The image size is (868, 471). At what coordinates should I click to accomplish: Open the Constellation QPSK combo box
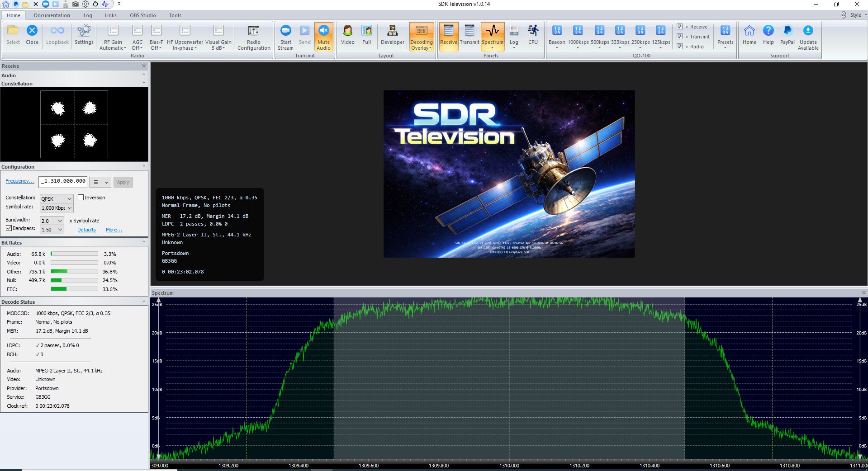point(57,198)
